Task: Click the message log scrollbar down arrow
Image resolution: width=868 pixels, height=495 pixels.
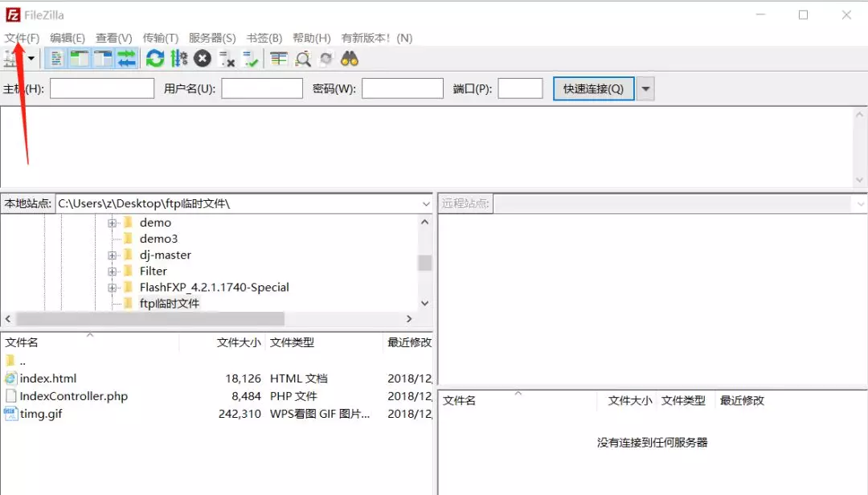Action: 859,179
